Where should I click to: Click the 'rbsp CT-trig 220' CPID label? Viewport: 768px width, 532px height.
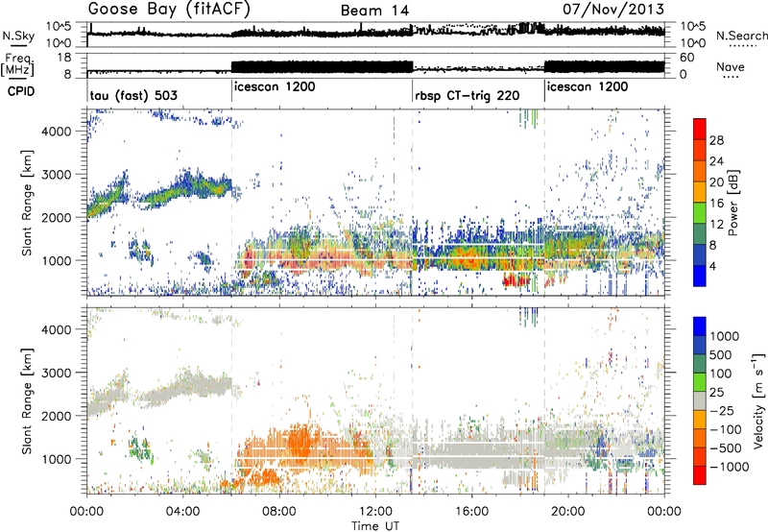tap(468, 96)
